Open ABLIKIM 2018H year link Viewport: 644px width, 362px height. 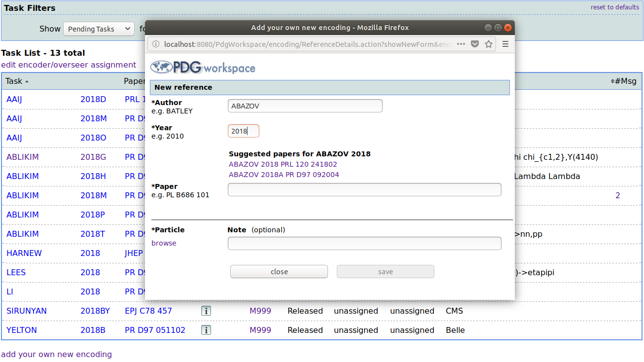93,176
